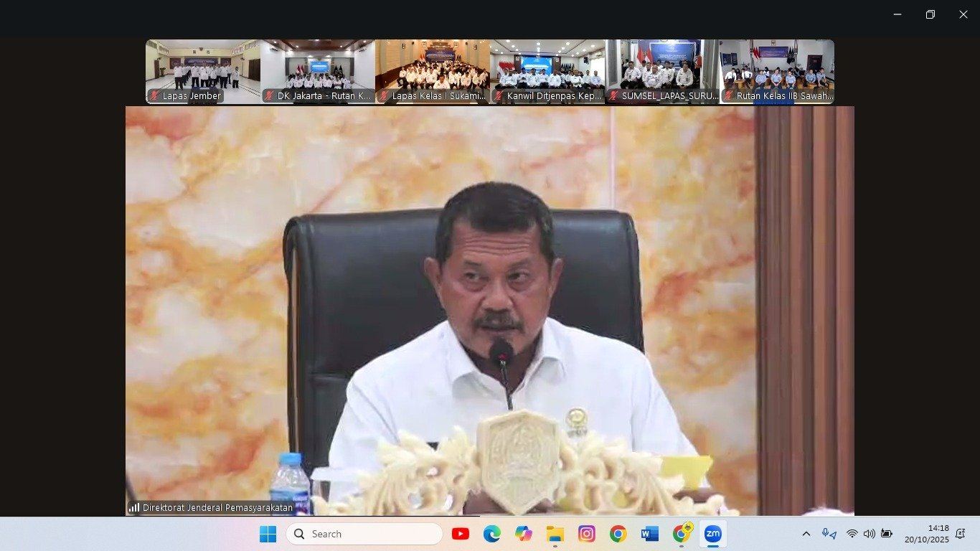Click the Windows Start button

point(268,534)
